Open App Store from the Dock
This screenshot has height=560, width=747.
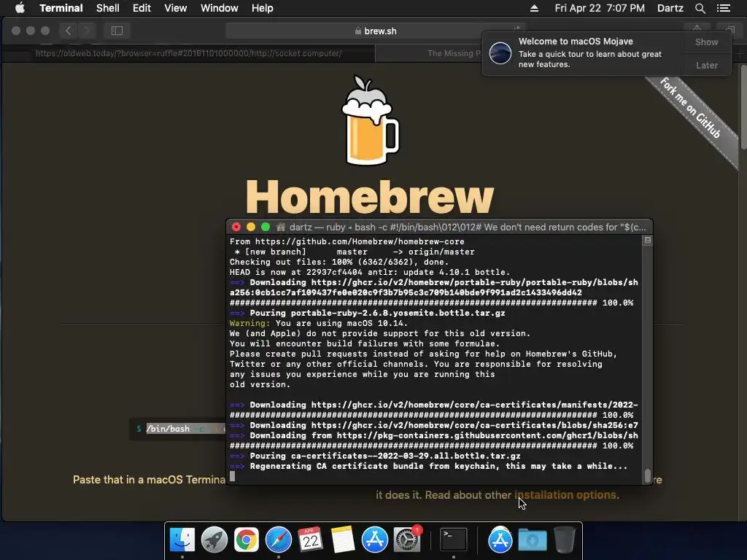(x=374, y=540)
